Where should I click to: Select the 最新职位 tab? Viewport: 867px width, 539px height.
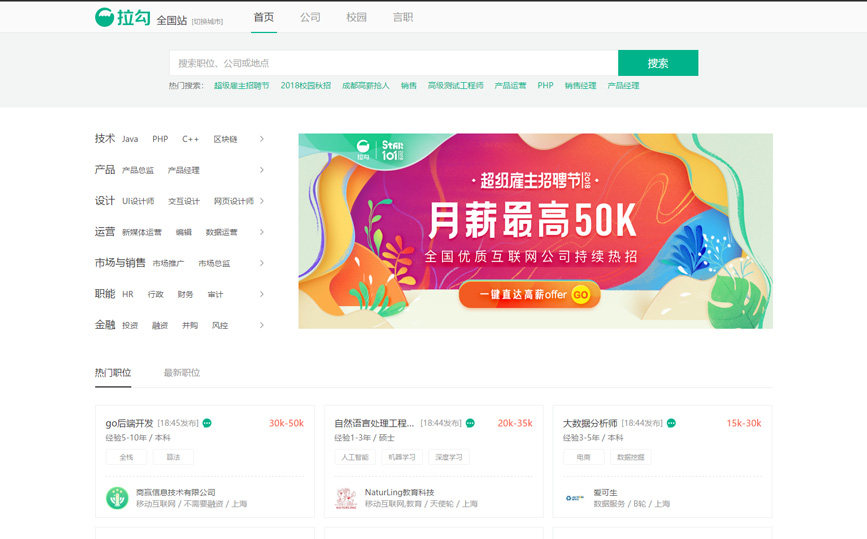[x=182, y=373]
